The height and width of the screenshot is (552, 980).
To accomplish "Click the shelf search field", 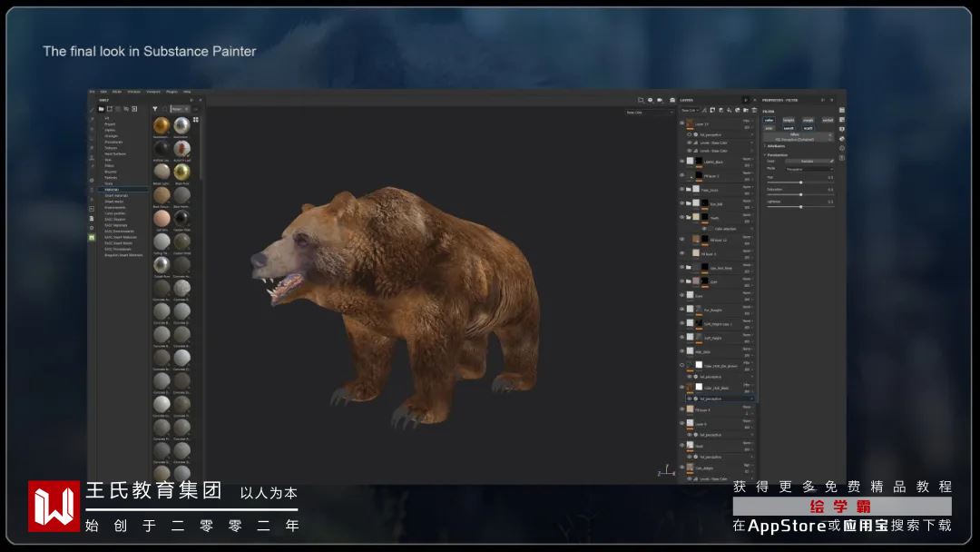I will point(181,109).
